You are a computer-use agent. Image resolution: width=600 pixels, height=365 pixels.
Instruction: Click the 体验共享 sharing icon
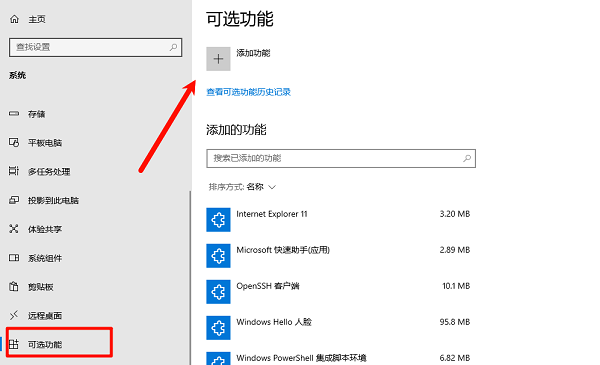[x=14, y=229]
